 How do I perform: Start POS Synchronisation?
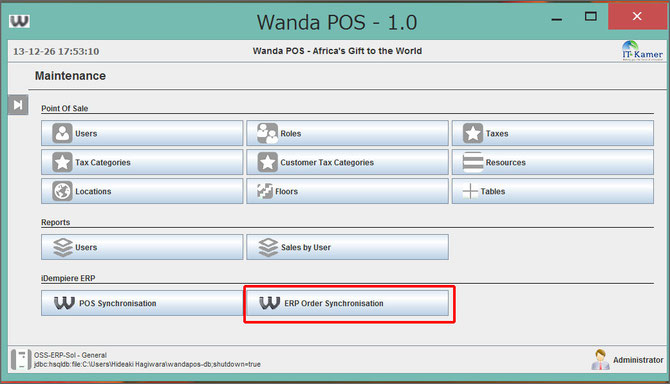(x=142, y=303)
